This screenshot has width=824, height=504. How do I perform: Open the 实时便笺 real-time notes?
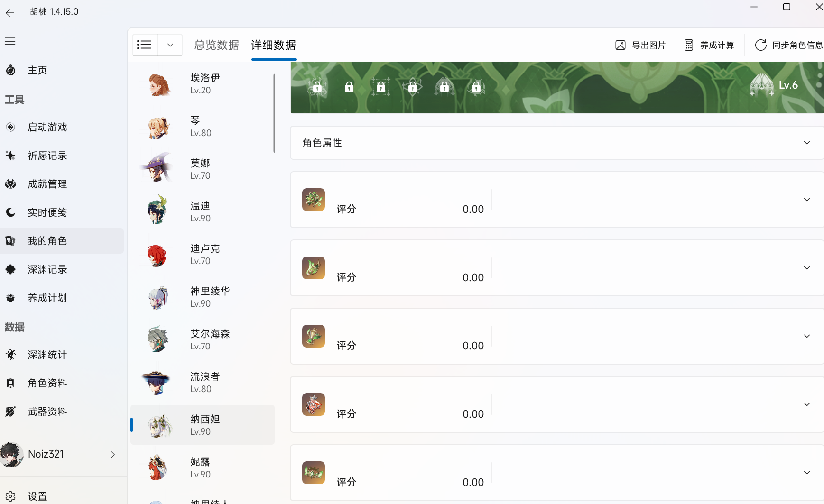tap(47, 212)
